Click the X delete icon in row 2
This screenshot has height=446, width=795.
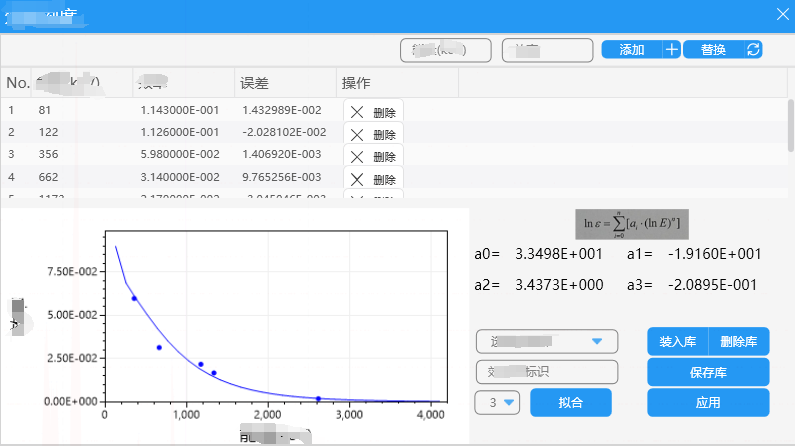[x=357, y=135]
